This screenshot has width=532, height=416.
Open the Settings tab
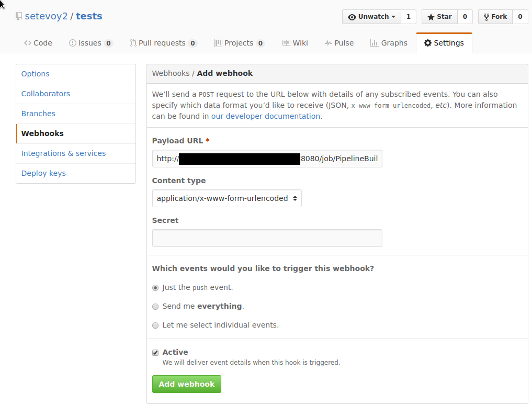(x=444, y=43)
